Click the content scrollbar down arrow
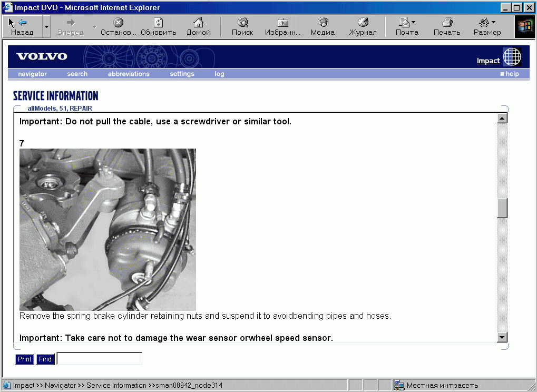 coord(502,337)
